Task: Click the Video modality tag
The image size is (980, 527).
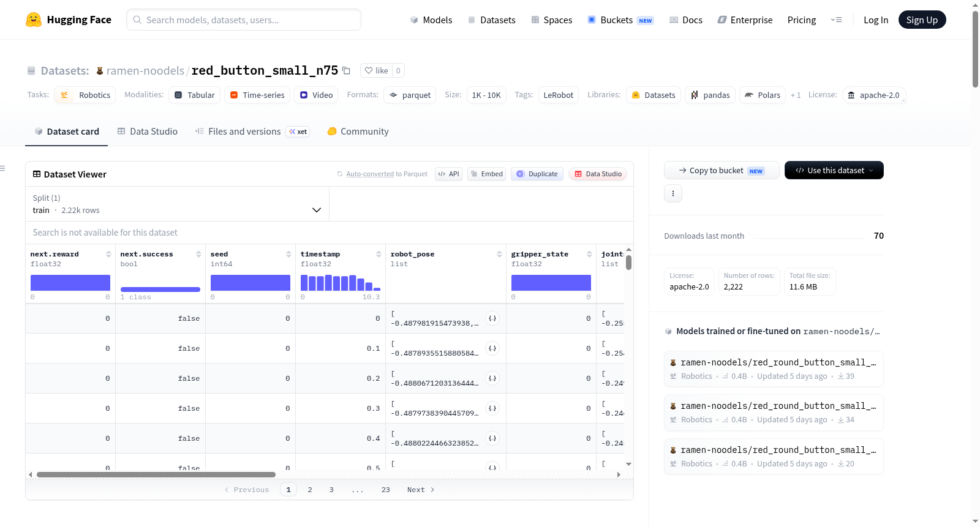Action: (x=316, y=95)
